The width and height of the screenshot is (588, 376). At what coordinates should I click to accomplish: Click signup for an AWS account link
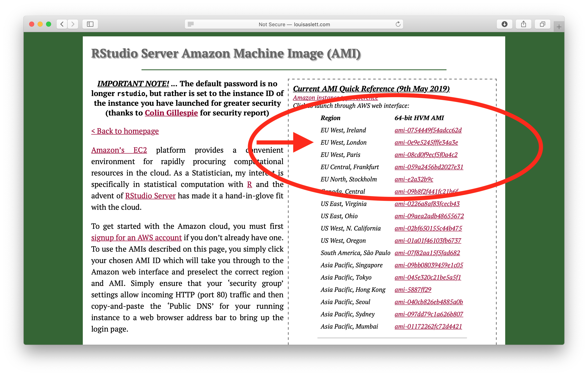point(136,238)
